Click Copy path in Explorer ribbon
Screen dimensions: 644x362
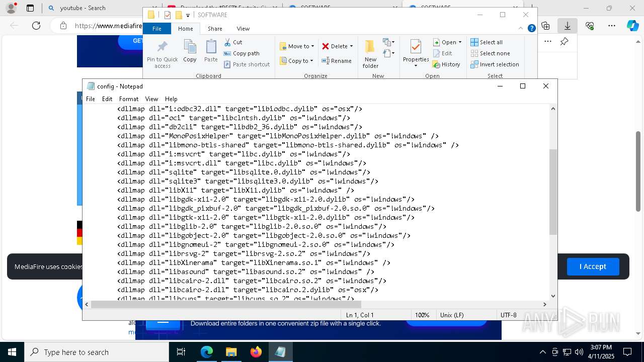242,53
